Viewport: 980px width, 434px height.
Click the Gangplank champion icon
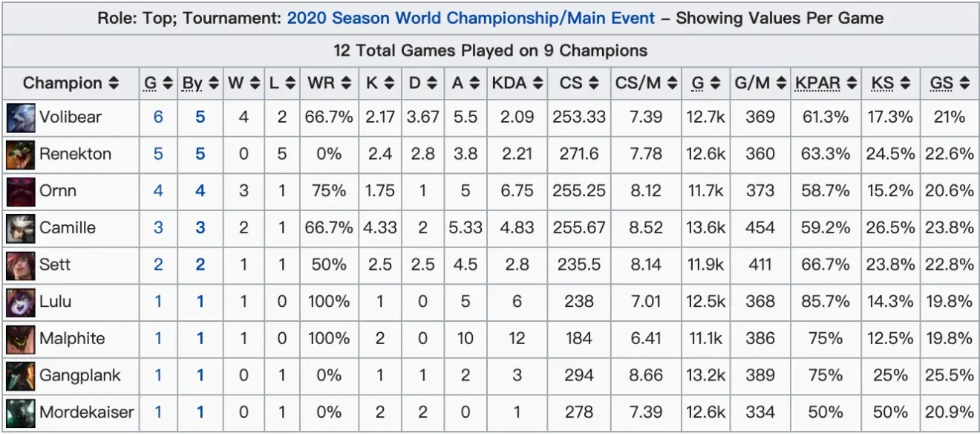click(20, 376)
